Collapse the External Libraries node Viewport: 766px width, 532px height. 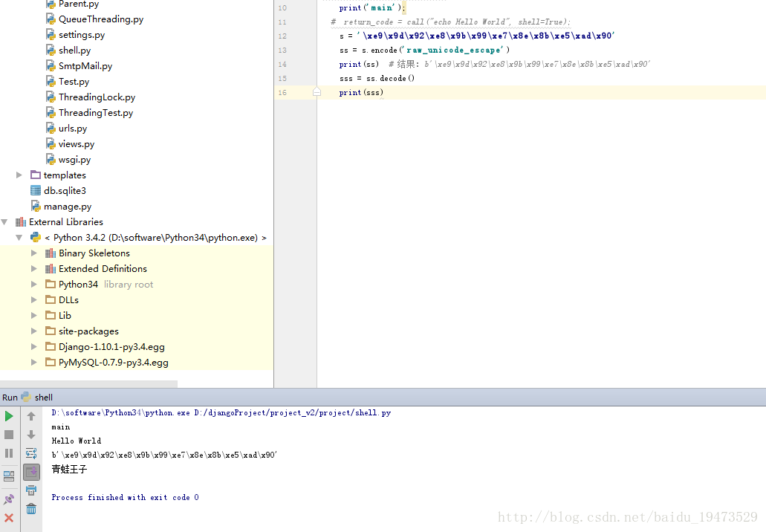[x=4, y=221]
